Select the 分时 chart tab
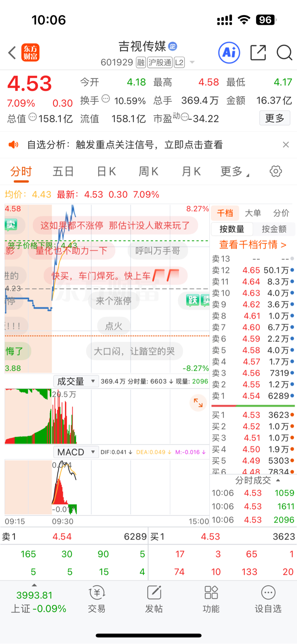The width and height of the screenshot is (297, 644). pyautogui.click(x=21, y=172)
